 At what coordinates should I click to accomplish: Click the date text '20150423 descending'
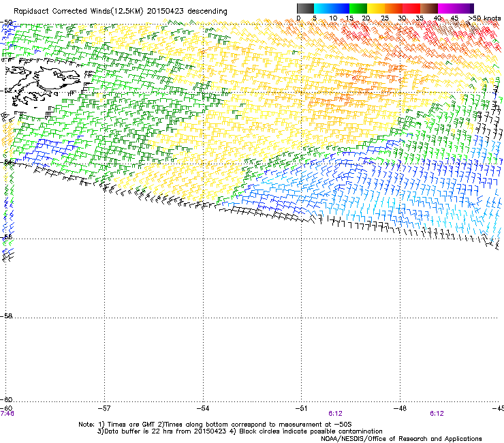tap(187, 12)
